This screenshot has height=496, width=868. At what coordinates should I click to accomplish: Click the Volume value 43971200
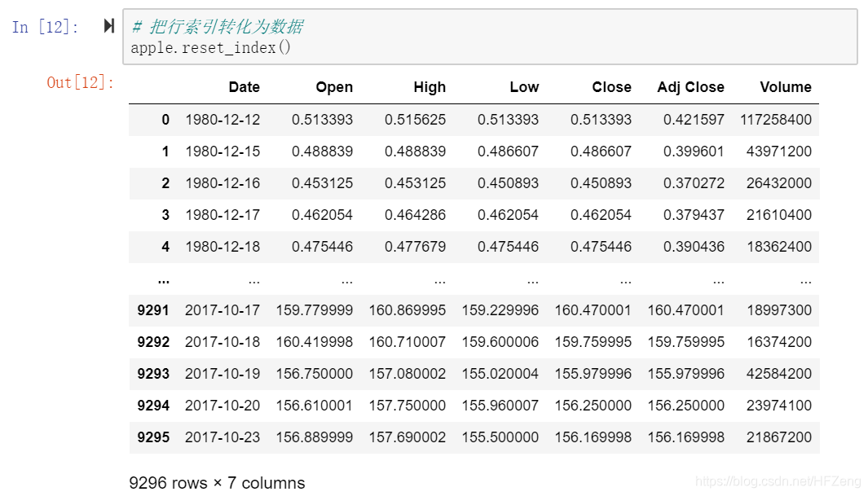coord(779,151)
